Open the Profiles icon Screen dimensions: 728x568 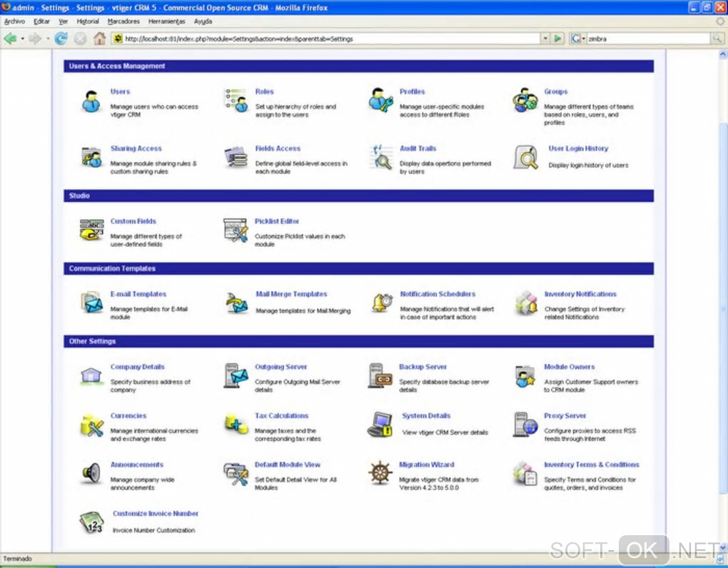pyautogui.click(x=380, y=100)
